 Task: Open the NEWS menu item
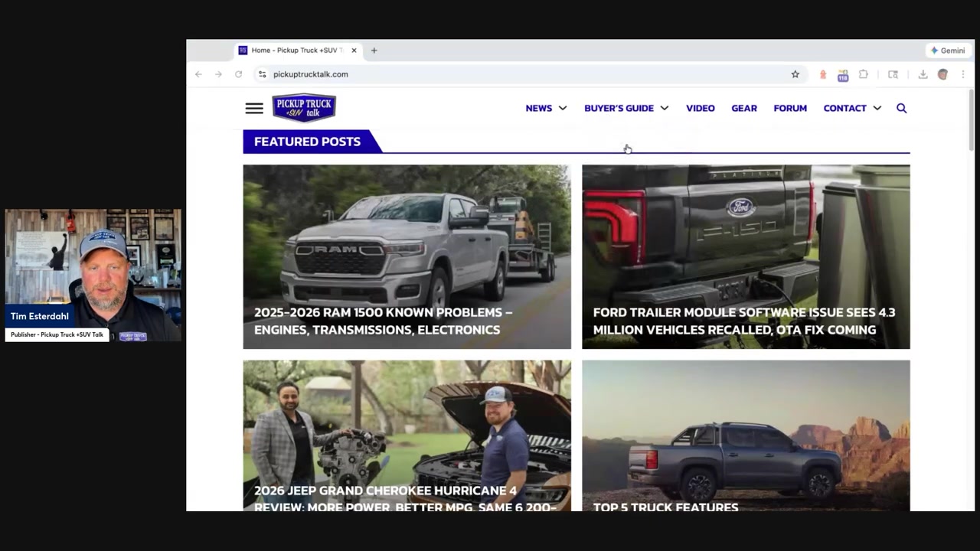coord(538,108)
